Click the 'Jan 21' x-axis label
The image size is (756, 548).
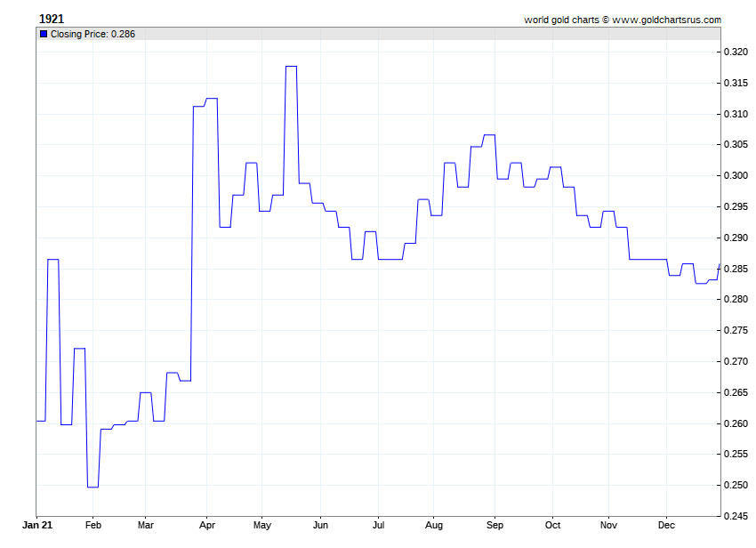(36, 525)
